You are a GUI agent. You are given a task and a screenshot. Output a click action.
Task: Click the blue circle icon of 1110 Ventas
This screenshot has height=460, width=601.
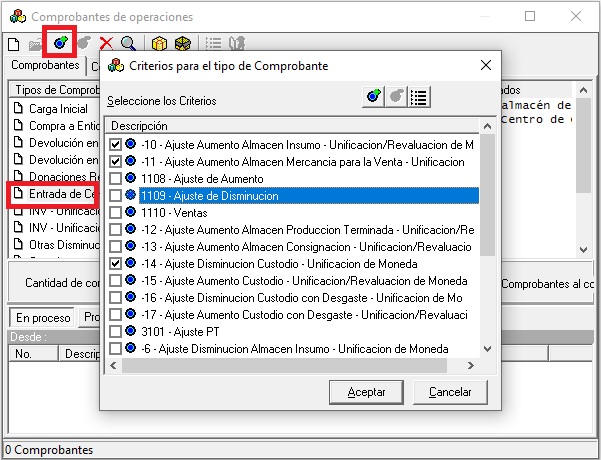[x=131, y=212]
